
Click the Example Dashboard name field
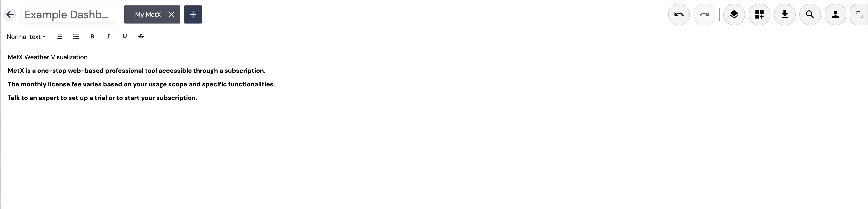click(69, 14)
